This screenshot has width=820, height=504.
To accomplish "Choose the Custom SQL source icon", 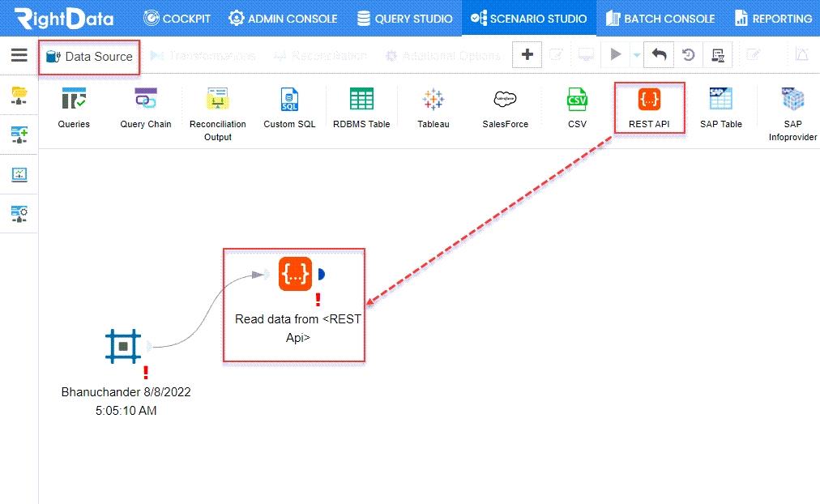I will click(x=289, y=100).
